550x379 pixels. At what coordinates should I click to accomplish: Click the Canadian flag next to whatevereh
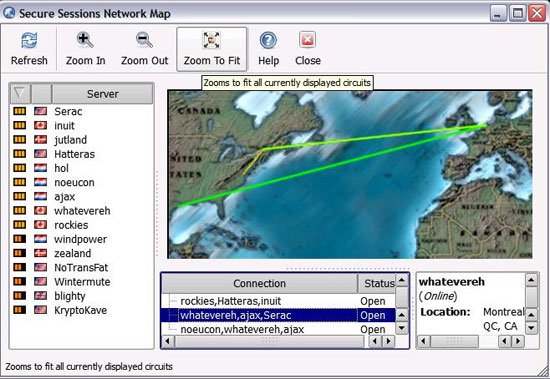click(40, 211)
